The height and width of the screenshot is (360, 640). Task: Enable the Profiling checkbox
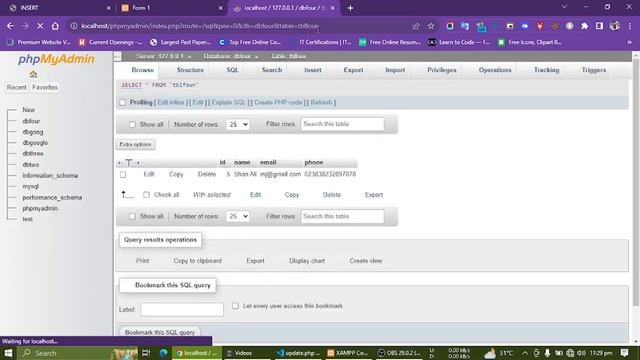click(x=122, y=102)
